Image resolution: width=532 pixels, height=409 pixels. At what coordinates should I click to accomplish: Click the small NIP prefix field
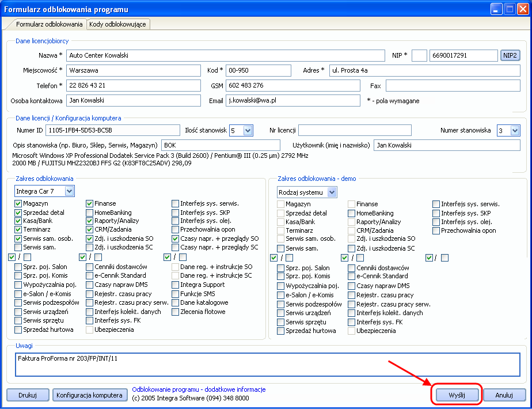419,55
